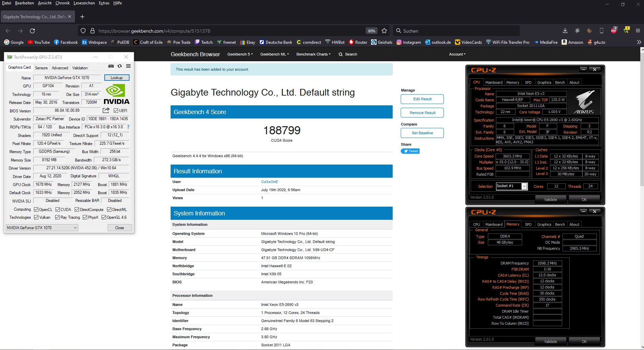Toggle the OpenCL checkbox
644x350 pixels.
point(36,209)
